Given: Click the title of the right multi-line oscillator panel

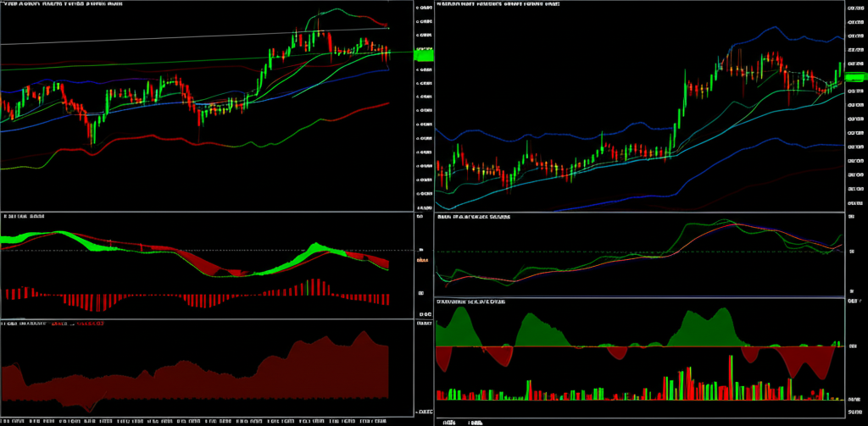Looking at the screenshot, I should (474, 217).
